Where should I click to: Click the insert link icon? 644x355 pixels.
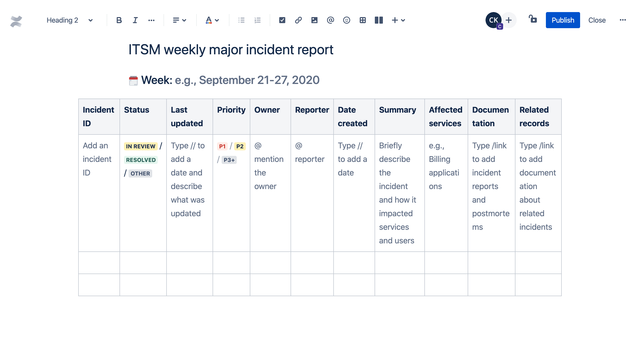point(298,20)
